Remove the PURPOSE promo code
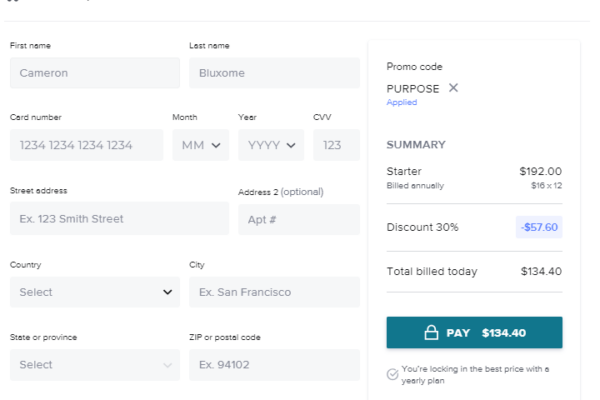 [x=453, y=88]
